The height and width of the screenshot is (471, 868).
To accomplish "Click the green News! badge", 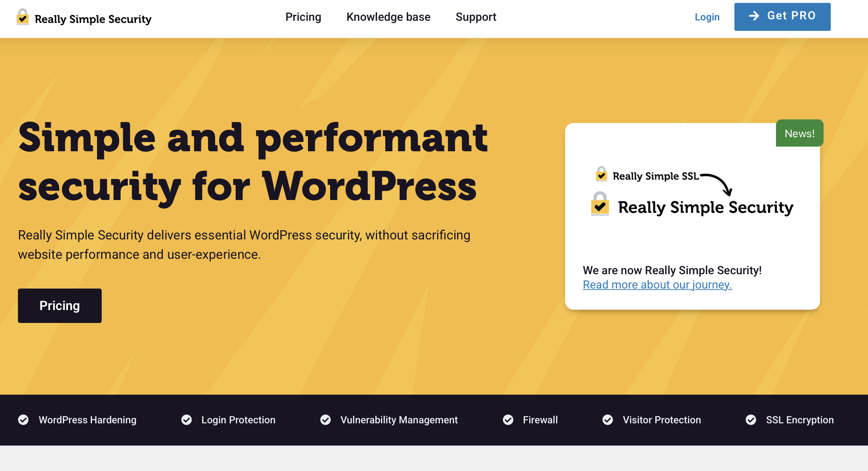I will [800, 133].
